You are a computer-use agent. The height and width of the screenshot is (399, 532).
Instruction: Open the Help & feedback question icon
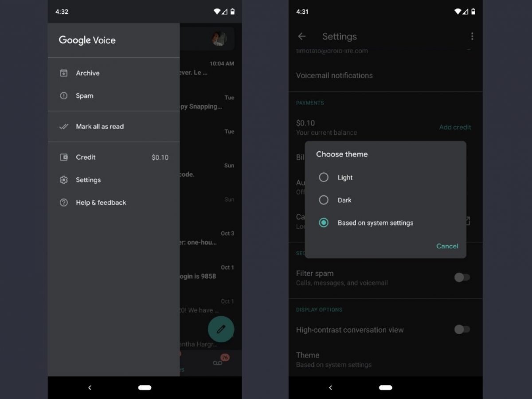tap(64, 202)
